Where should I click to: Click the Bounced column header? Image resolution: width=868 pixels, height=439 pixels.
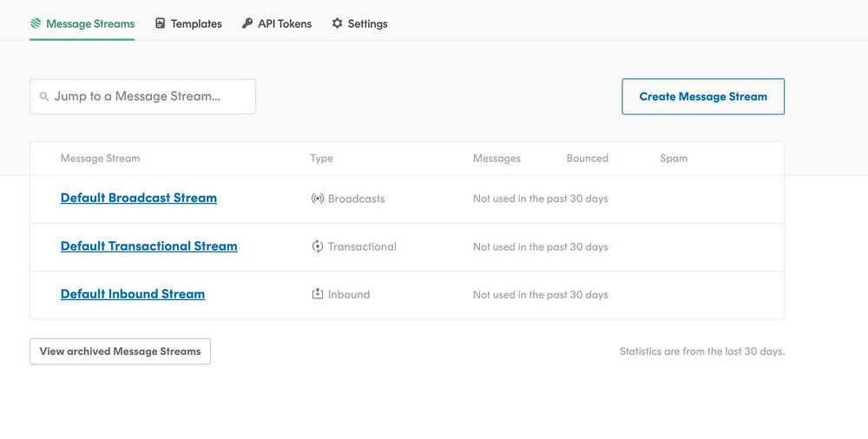tap(588, 159)
